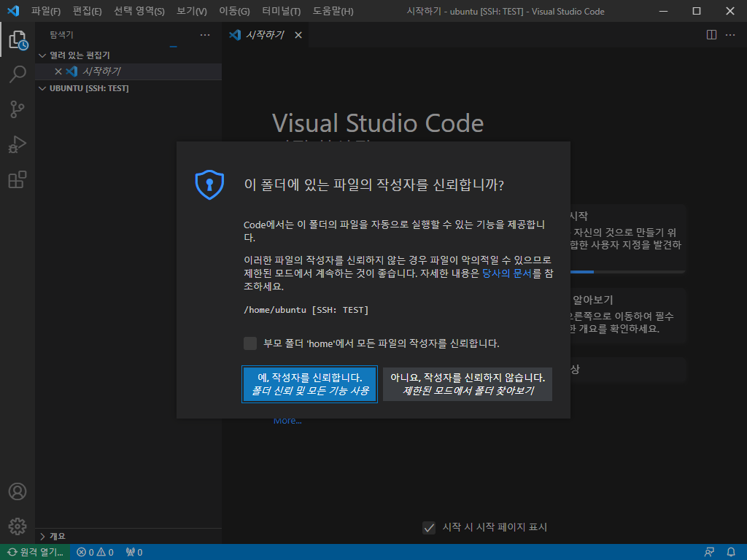
Task: Open the Extensions view icon
Action: pos(18,179)
